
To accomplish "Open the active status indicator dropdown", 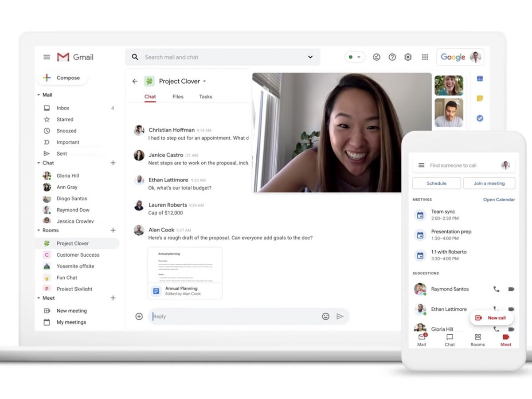I will click(355, 57).
